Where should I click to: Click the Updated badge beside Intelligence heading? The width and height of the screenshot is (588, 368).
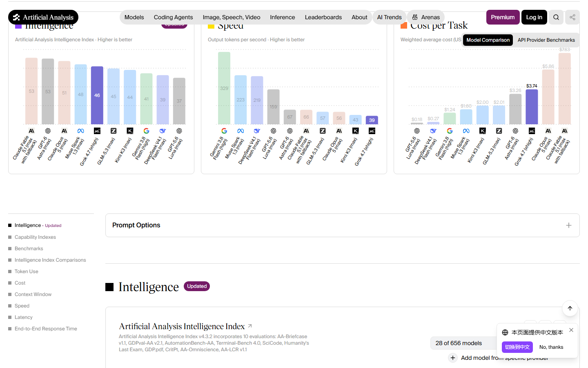tap(197, 286)
